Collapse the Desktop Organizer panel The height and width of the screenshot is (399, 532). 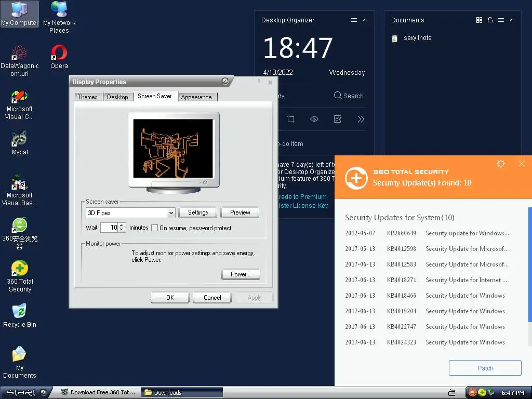(365, 20)
